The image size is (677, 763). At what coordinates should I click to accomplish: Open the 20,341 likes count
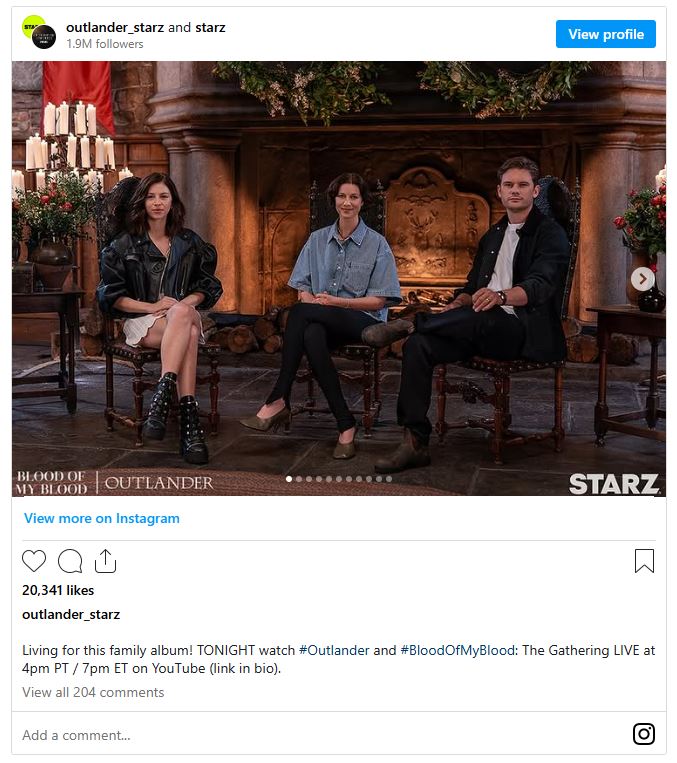coord(58,590)
